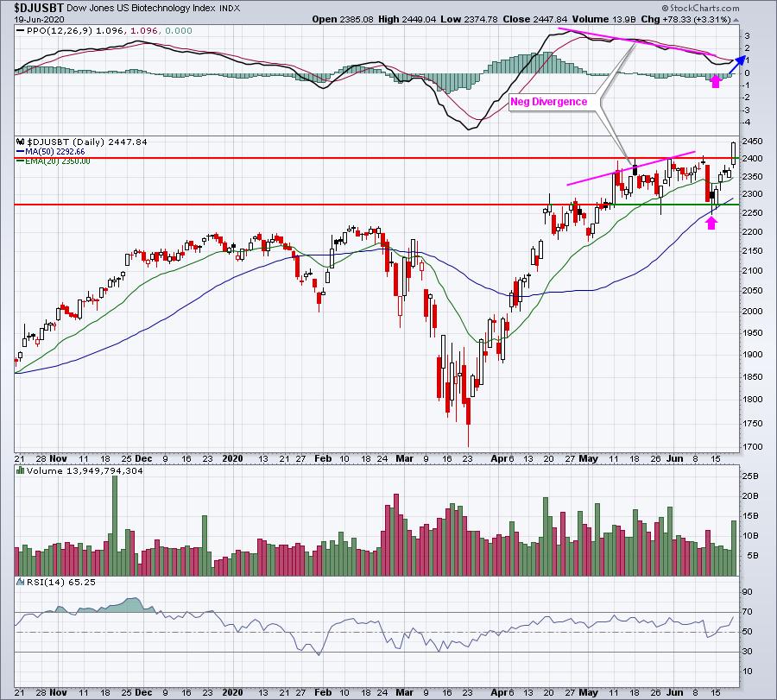Click the blue line marker before MA(50)
This screenshot has width=777, height=700.
[20, 152]
